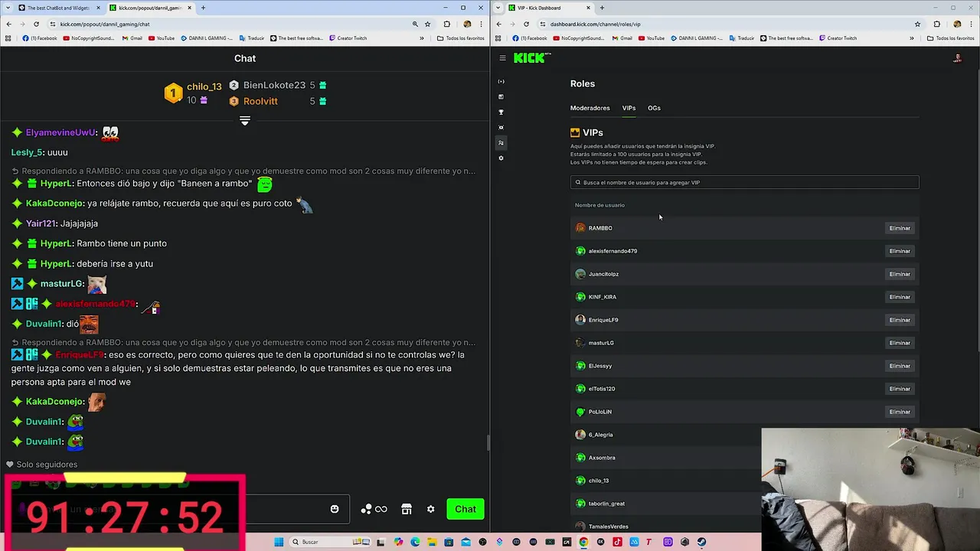Switch to The best ChatBot browser tab
This screenshot has width=980, height=551.
[58, 8]
